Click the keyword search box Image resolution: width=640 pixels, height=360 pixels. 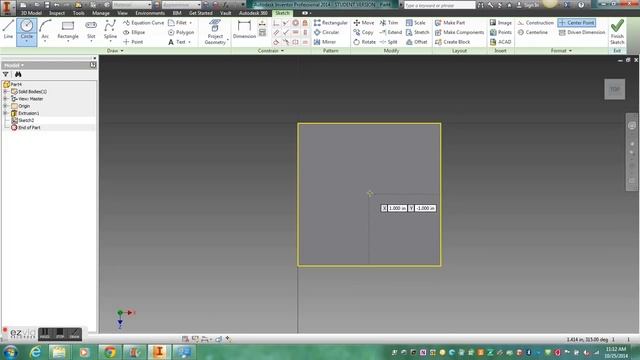click(x=440, y=5)
